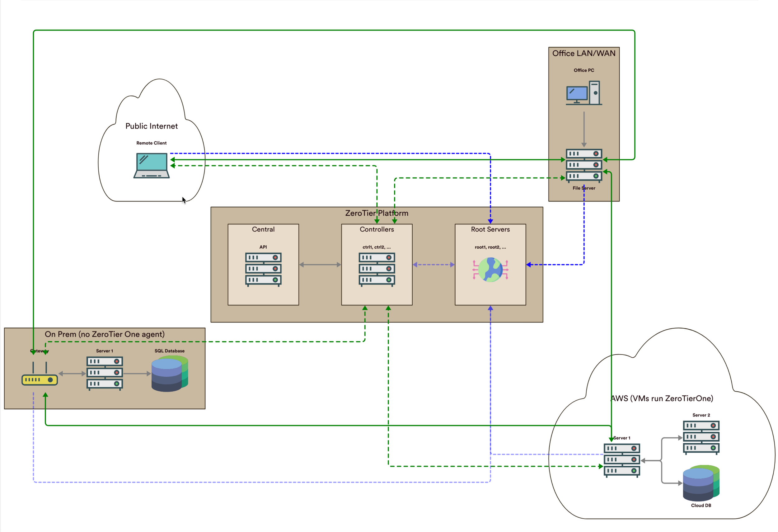
Task: Select the Office LAN/WAN container title
Action: [583, 53]
